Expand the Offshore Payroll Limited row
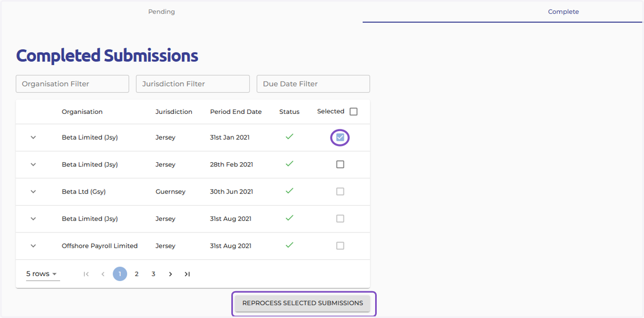Viewport: 644px width, 318px height. tap(33, 245)
